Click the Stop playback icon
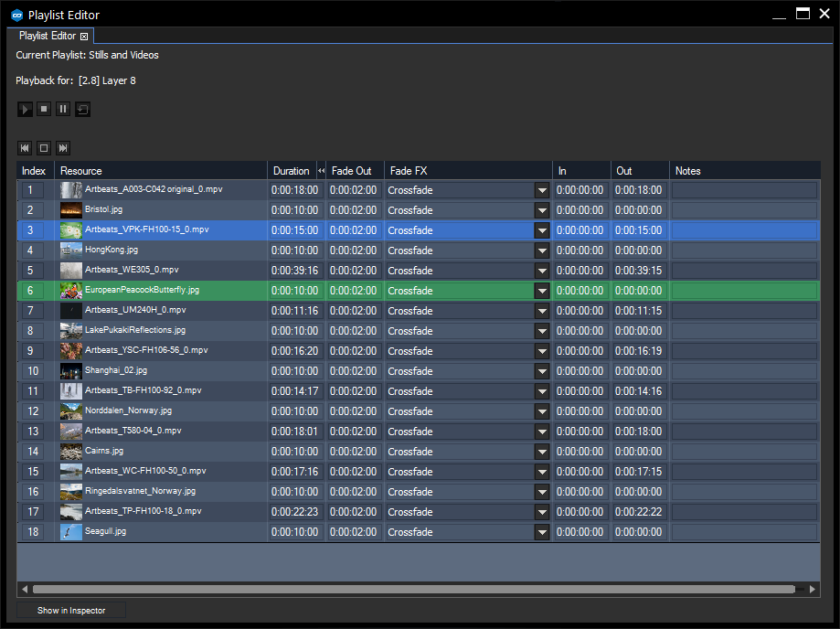Image resolution: width=840 pixels, height=629 pixels. [43, 109]
